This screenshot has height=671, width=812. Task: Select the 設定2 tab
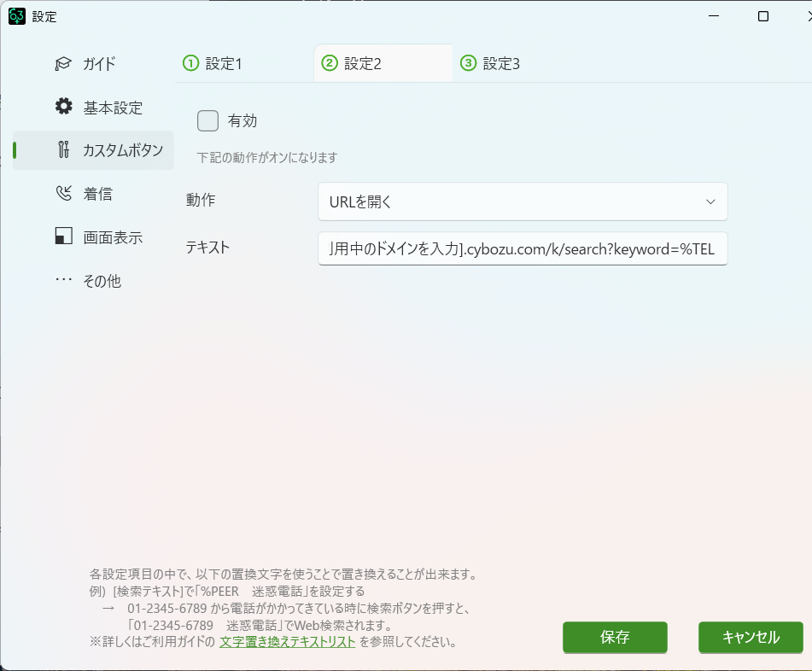(x=363, y=64)
